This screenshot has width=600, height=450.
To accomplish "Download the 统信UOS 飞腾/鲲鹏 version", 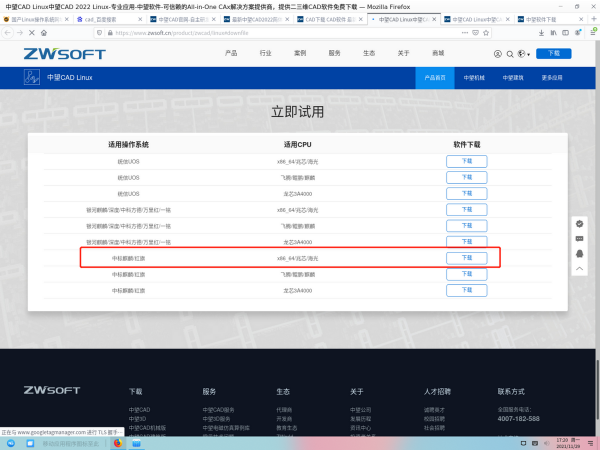I will click(466, 178).
